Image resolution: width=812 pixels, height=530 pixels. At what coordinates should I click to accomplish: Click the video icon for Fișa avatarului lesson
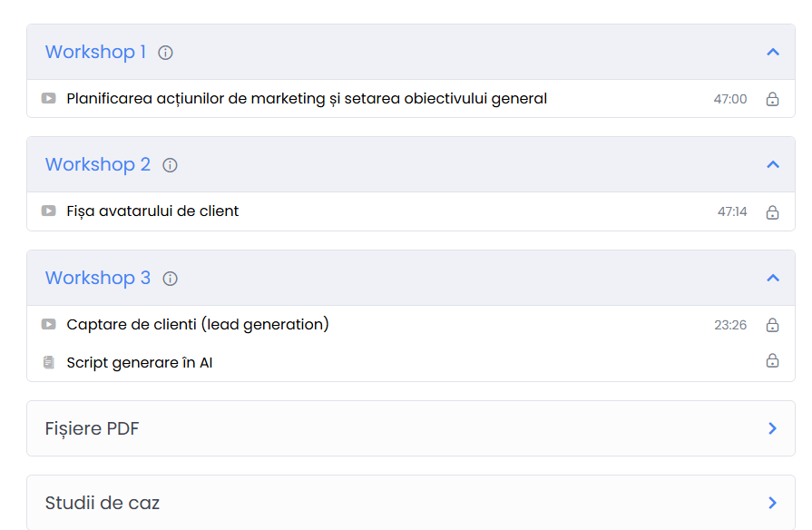pyautogui.click(x=49, y=211)
